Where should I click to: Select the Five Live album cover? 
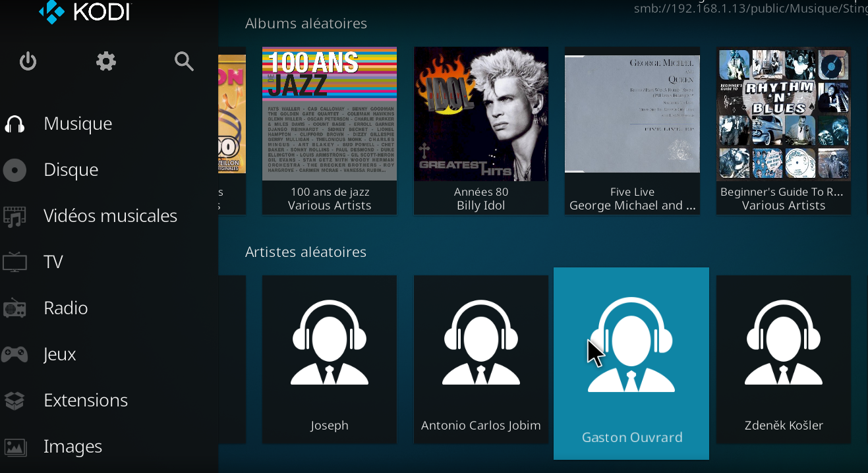[x=632, y=115]
